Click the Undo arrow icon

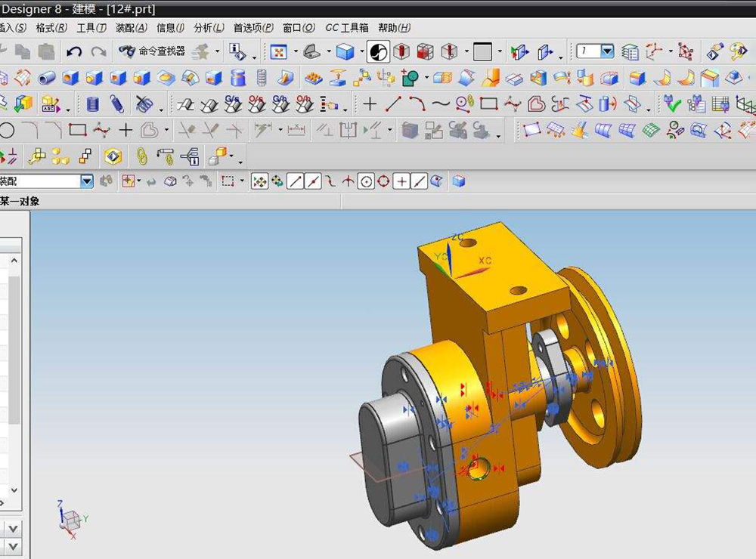point(74,51)
